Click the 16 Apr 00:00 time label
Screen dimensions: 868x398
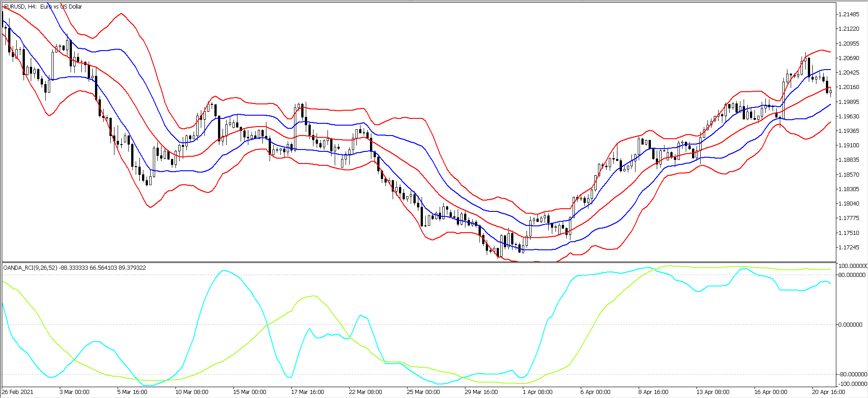[771, 392]
